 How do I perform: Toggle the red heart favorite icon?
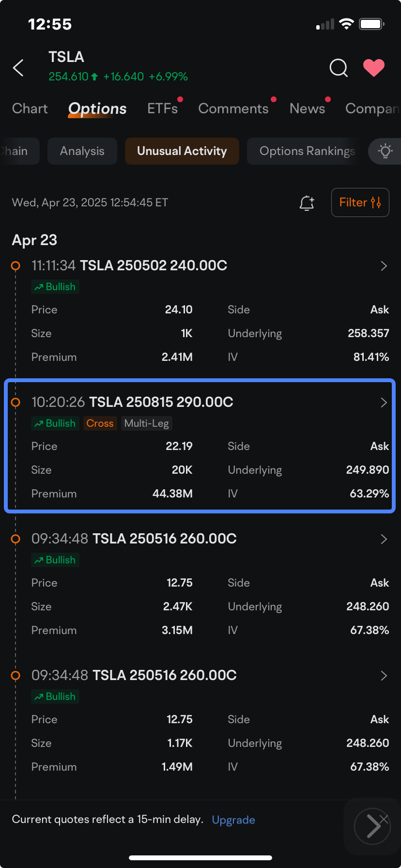(x=374, y=68)
